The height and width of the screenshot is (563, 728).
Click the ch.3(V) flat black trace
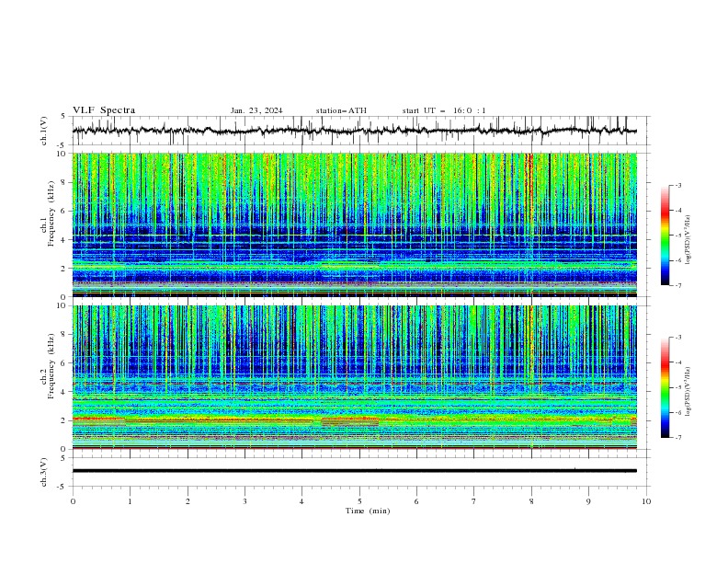(354, 471)
